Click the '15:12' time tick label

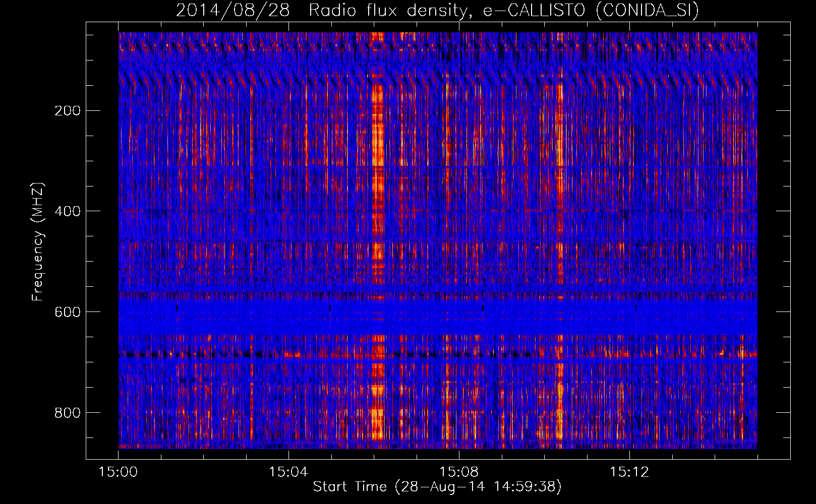coord(629,472)
